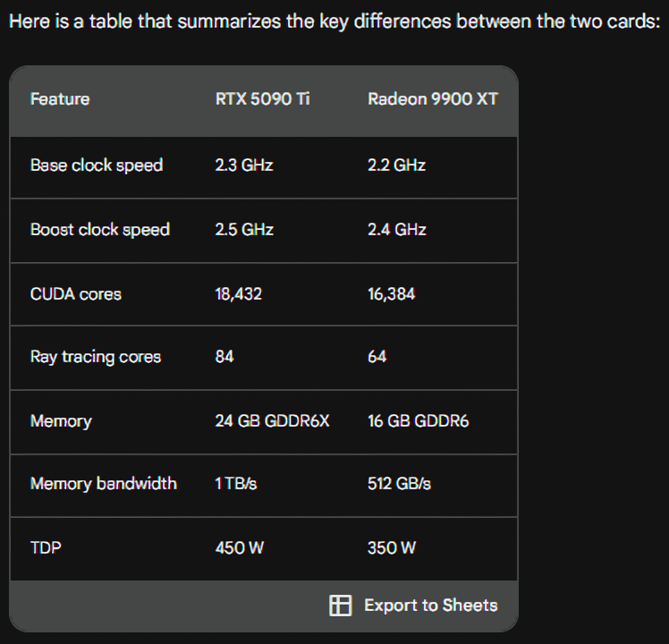Click the 450 W TDP value

tap(240, 548)
